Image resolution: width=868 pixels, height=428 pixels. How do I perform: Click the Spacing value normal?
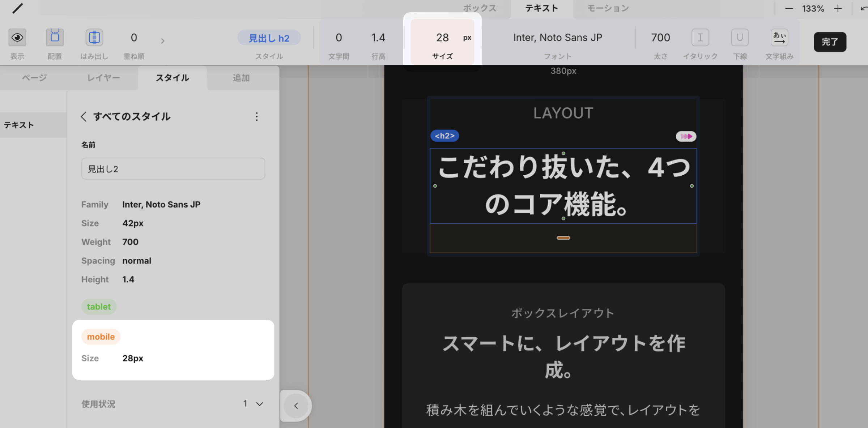coord(137,261)
